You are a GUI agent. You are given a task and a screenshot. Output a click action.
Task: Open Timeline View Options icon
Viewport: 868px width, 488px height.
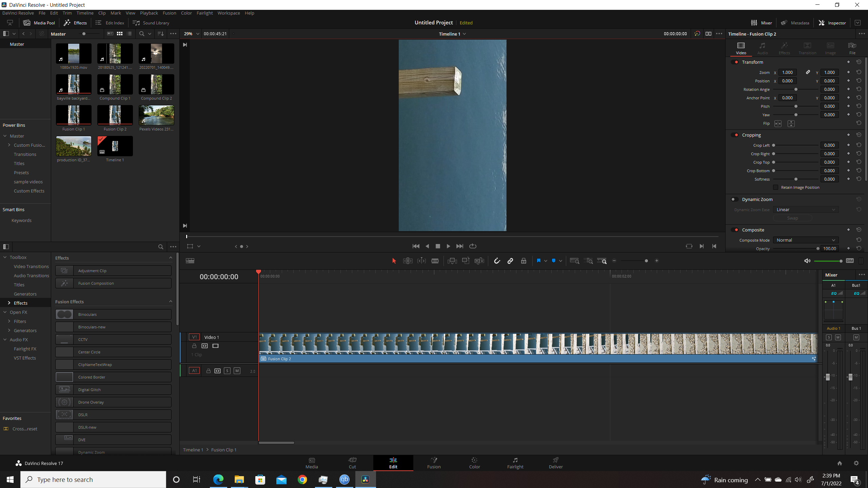(x=190, y=261)
